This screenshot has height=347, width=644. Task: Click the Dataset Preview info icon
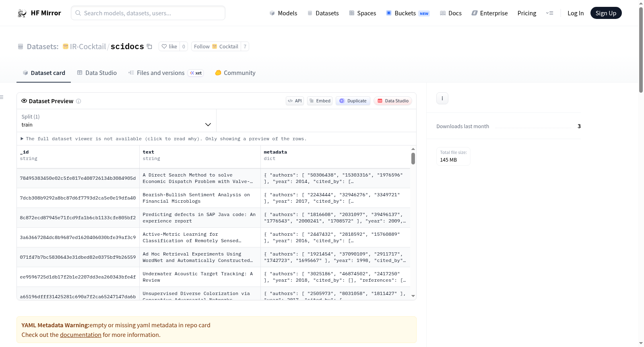point(78,101)
